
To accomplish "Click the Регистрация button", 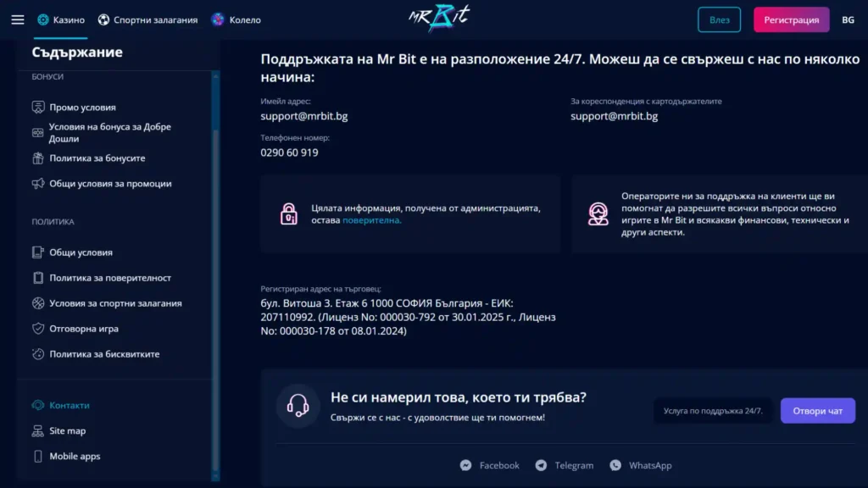I will coord(791,20).
